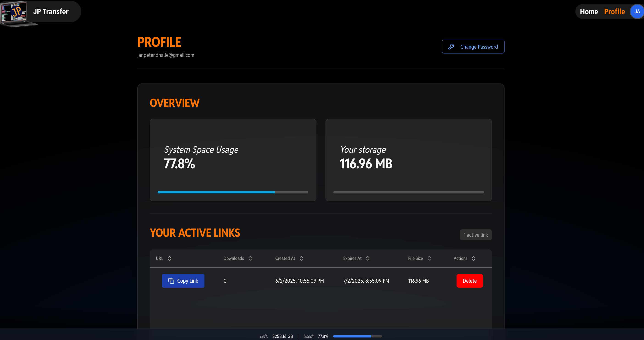This screenshot has height=340, width=644.
Task: Click the PROFILE heading
Action: tap(159, 42)
